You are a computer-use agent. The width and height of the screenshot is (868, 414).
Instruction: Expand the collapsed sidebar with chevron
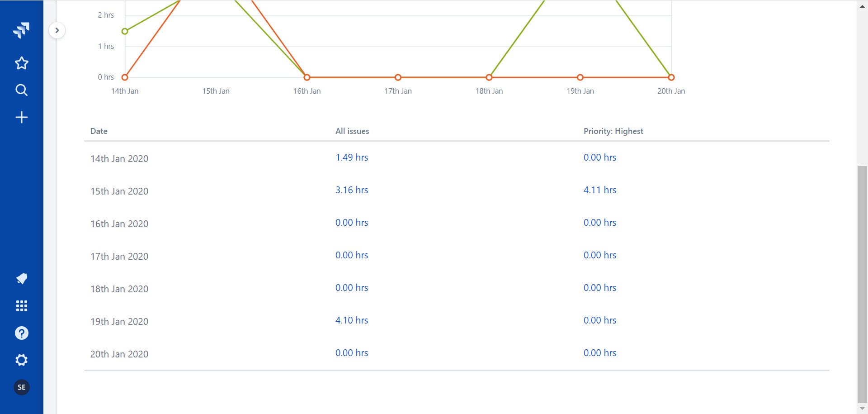57,30
